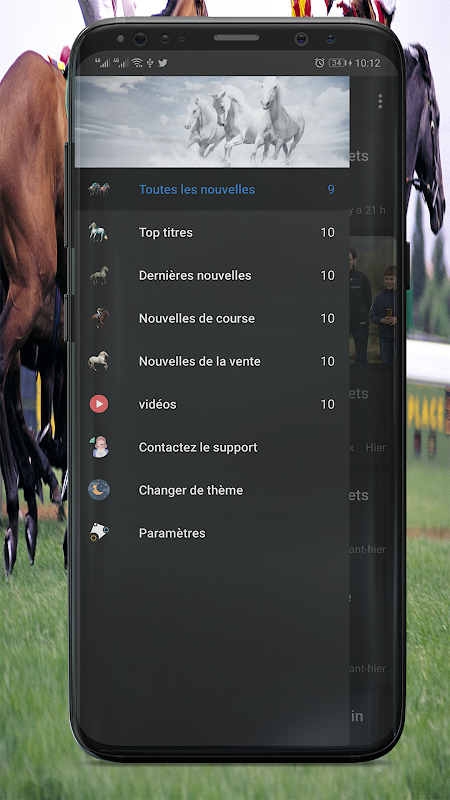Viewport: 450px width, 800px height.
Task: Open Top titres section
Action: pyautogui.click(x=212, y=233)
